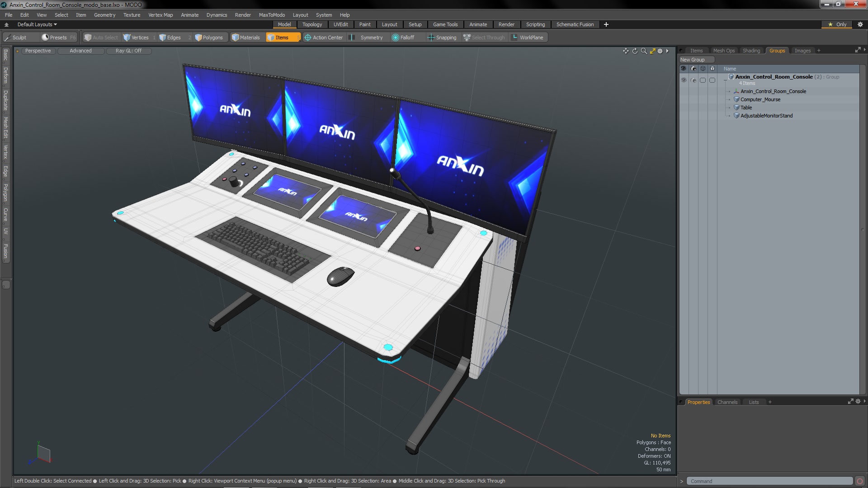Click the Ray GL: Off button
868x488 pixels.
click(x=128, y=51)
